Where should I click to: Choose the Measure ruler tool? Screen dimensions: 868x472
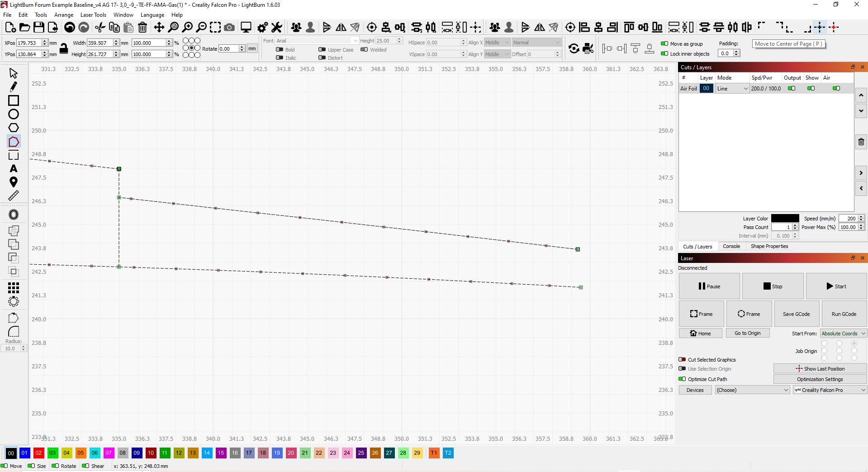pos(14,195)
